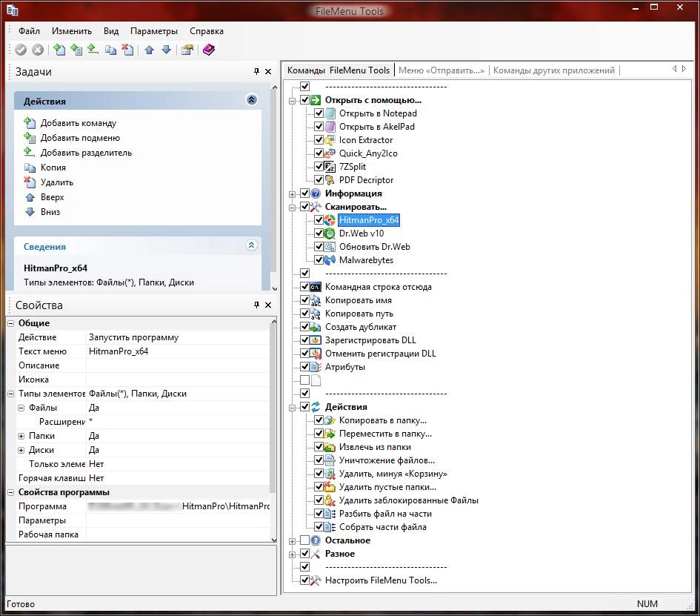Expand the Папки property row
The height and width of the screenshot is (616, 700).
(x=21, y=436)
